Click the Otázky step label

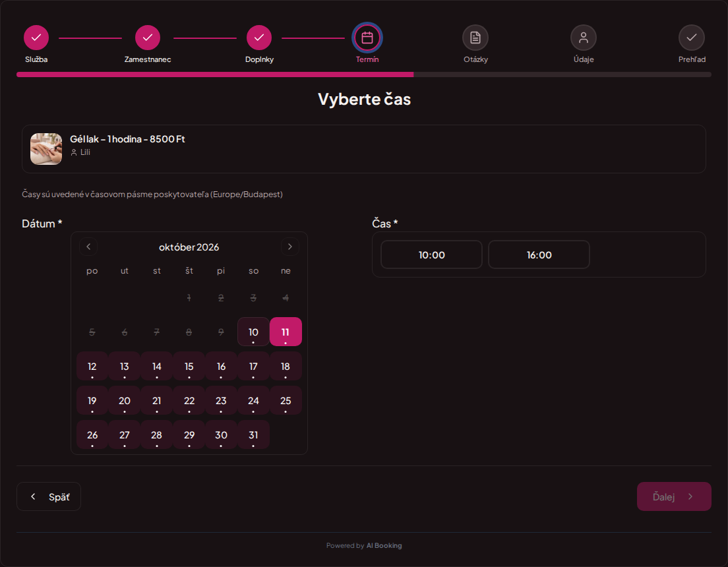475,59
